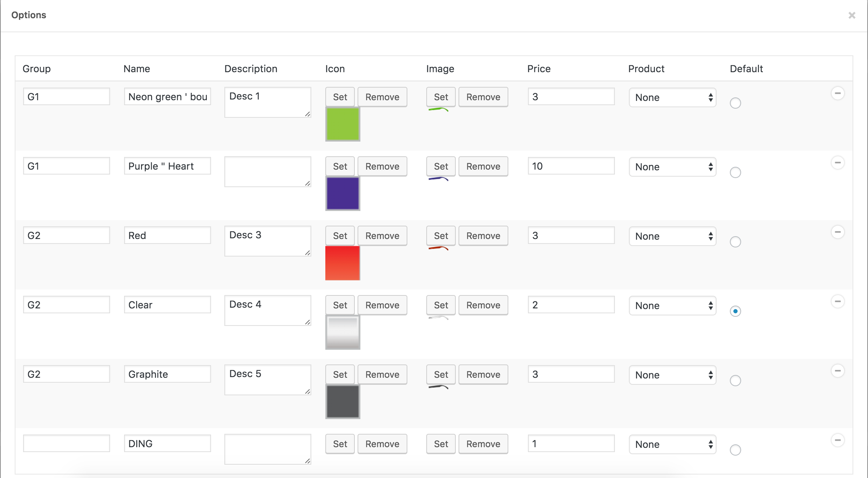Remove the DING row using its minus icon
This screenshot has height=478, width=868.
(x=838, y=440)
